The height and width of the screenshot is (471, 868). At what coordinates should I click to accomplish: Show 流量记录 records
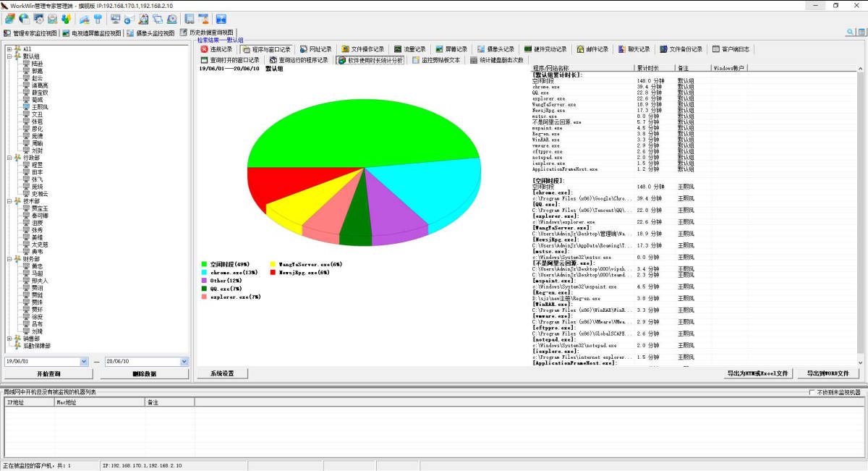click(x=410, y=49)
